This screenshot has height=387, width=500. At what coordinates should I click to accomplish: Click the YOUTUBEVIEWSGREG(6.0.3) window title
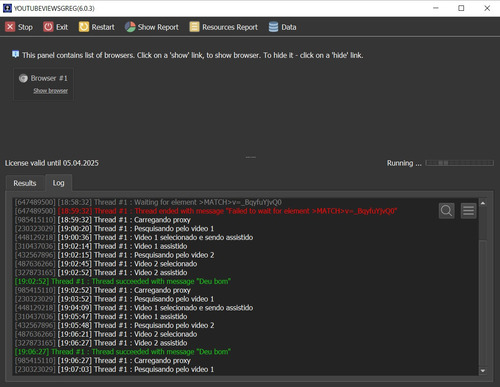point(54,8)
